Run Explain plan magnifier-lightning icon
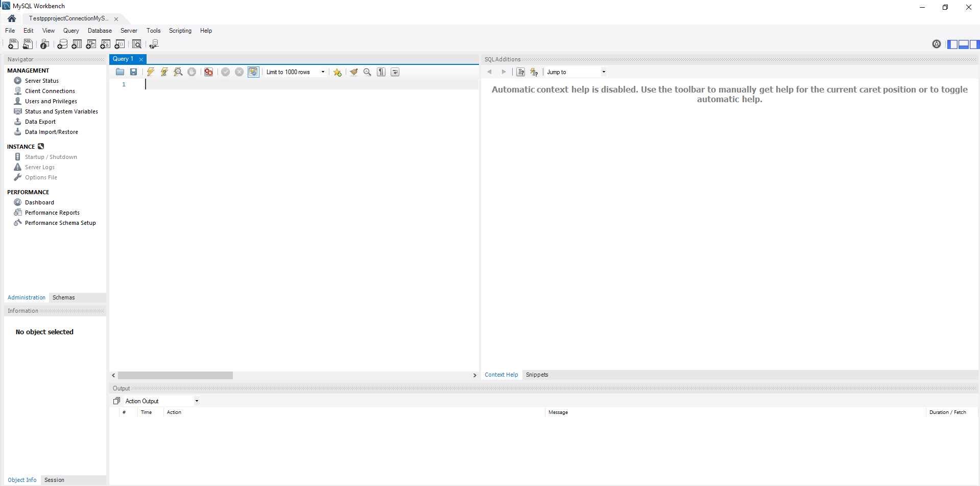The image size is (980, 486). coord(178,72)
